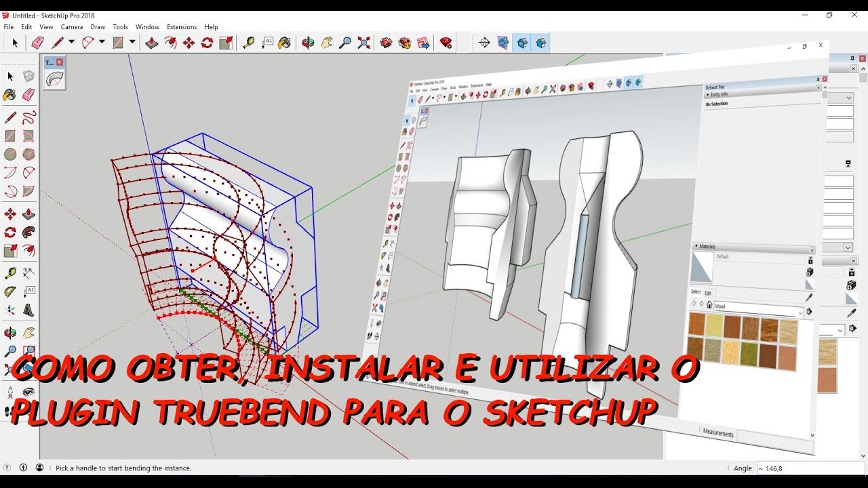This screenshot has height=488, width=868.
Task: Open the Extension Manager ruby icon
Action: (446, 43)
